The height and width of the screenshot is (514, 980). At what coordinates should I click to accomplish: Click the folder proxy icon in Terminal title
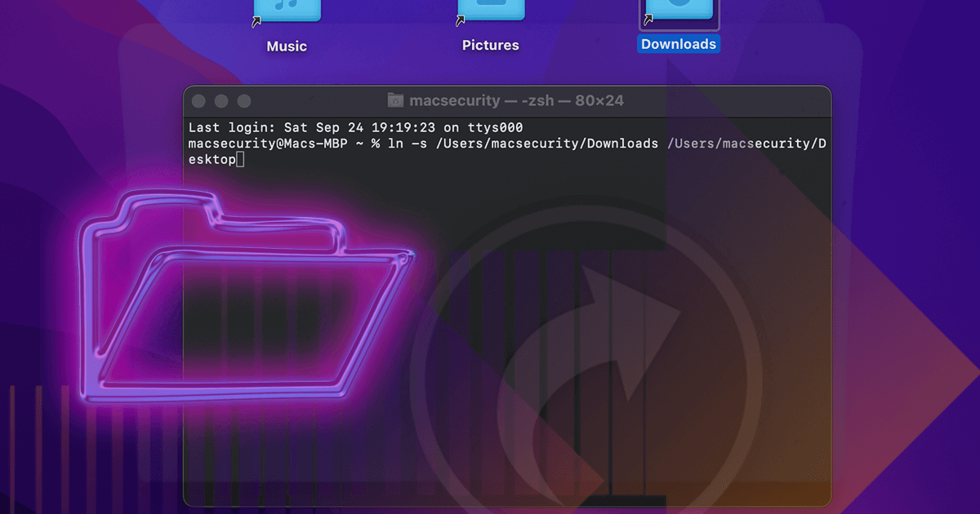(395, 100)
